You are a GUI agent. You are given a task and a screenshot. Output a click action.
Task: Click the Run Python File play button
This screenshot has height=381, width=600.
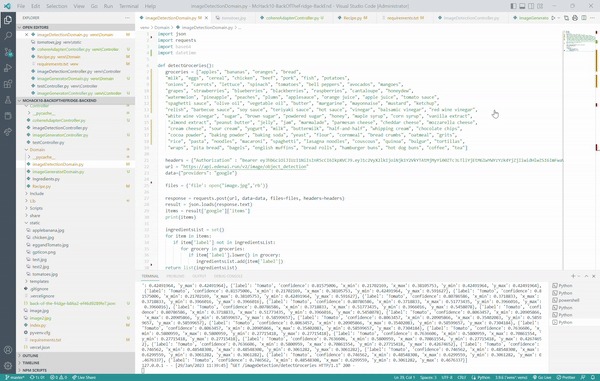click(x=553, y=18)
